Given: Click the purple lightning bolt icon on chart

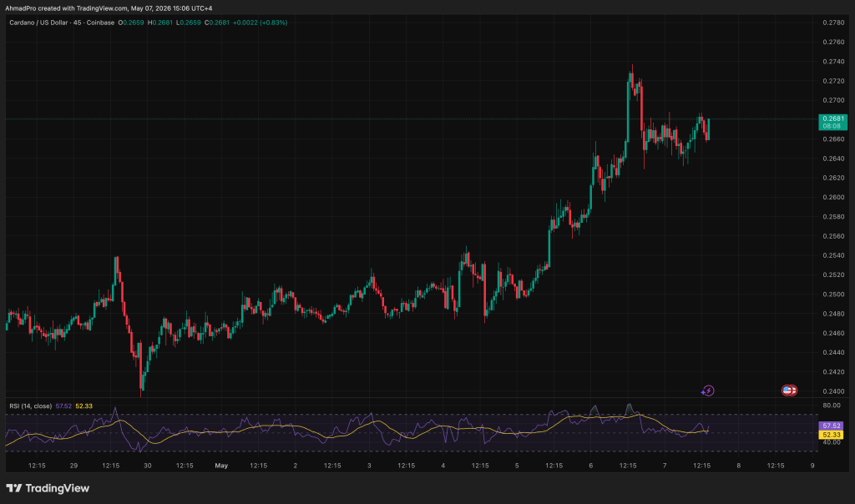Looking at the screenshot, I should tap(708, 391).
